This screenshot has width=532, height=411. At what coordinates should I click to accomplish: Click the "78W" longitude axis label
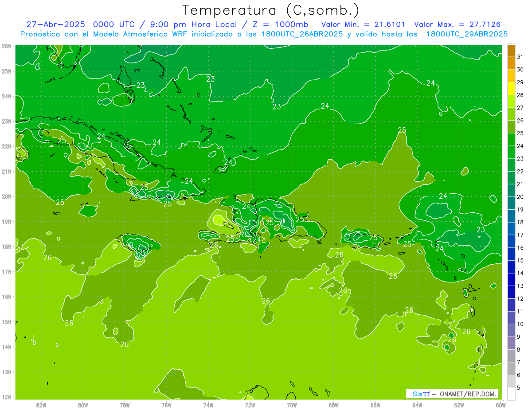pyautogui.click(x=125, y=404)
